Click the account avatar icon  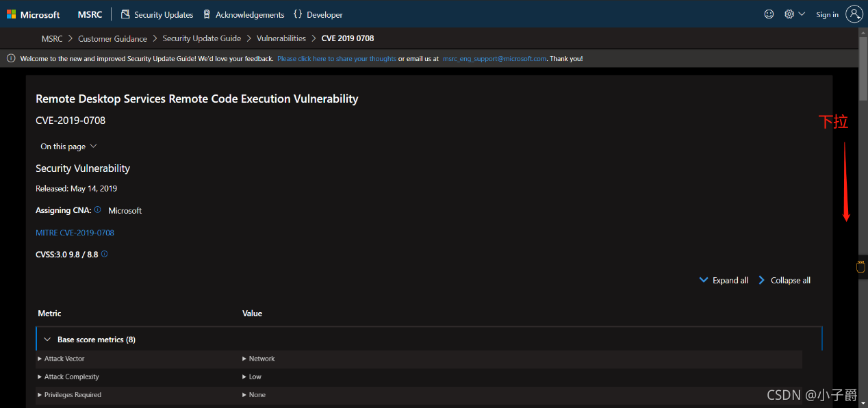[x=854, y=14]
